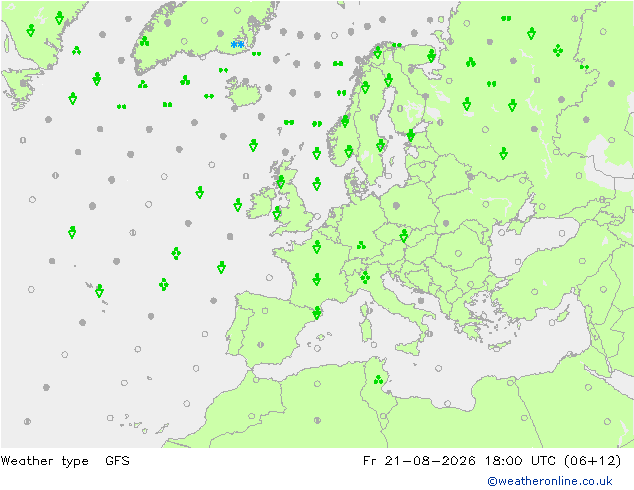Select the green rain symbol over southwest Greenland
This screenshot has width=634, height=490.
pyautogui.click(x=144, y=41)
